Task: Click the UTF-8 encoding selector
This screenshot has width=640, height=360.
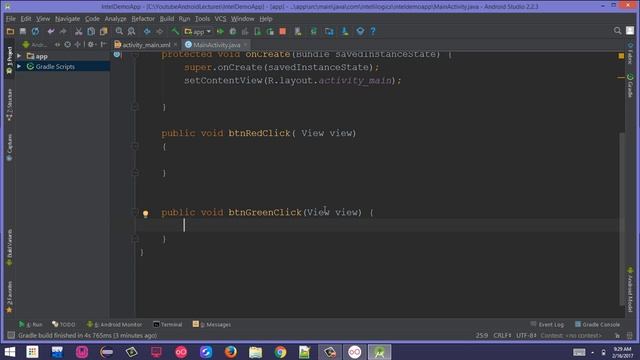Action: coord(526,336)
